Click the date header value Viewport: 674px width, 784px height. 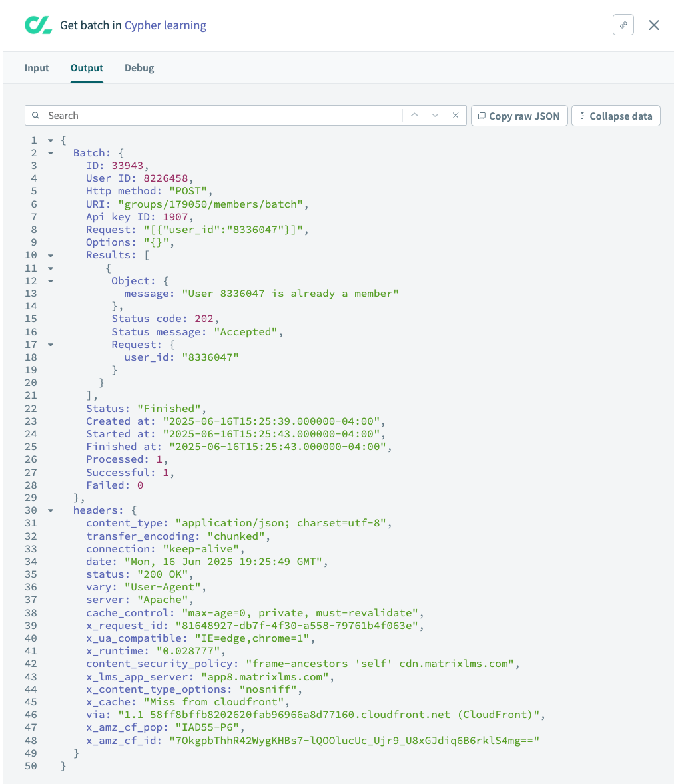coord(224,562)
